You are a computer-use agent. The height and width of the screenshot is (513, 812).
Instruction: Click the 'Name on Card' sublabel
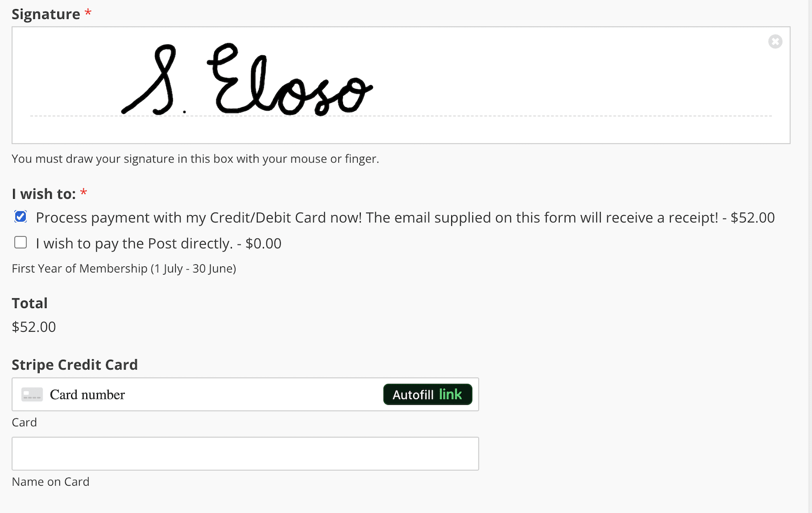(51, 482)
